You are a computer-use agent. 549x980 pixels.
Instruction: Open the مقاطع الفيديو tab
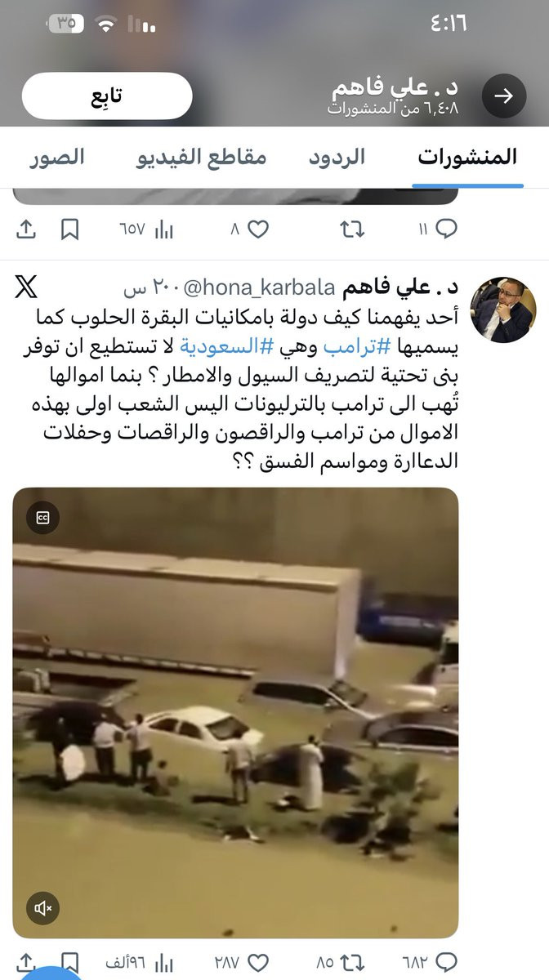[201, 158]
